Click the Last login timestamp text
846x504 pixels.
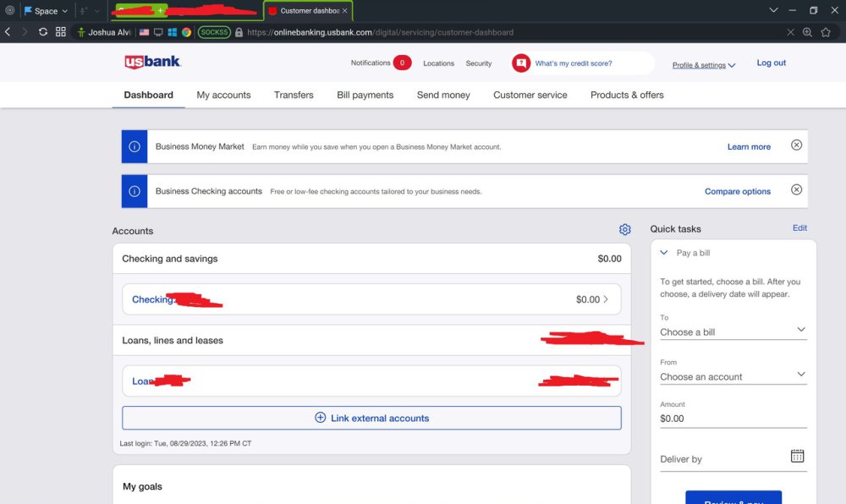click(185, 443)
